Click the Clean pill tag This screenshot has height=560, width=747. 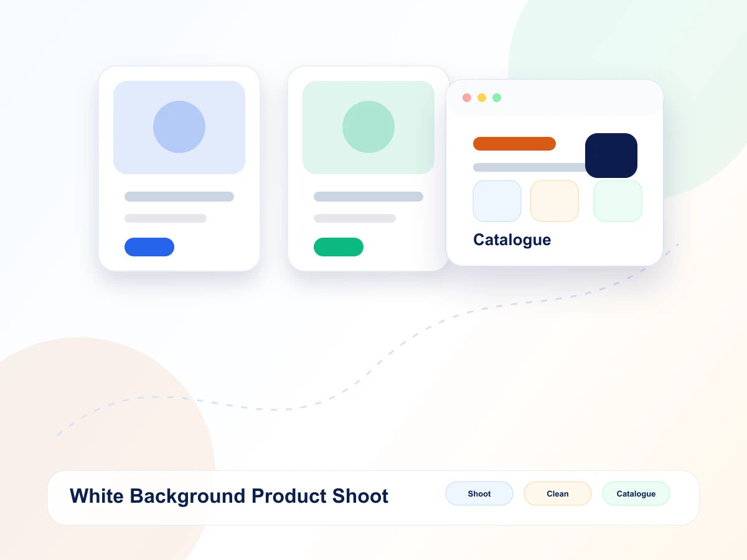point(558,493)
